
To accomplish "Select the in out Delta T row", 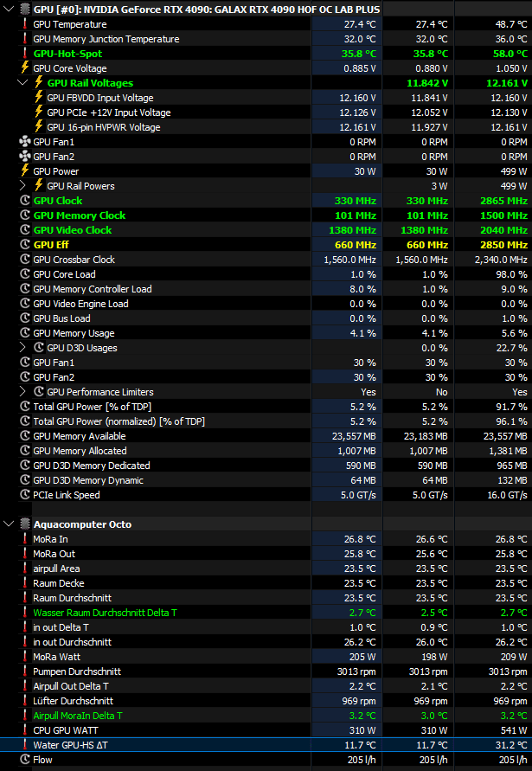I will point(266,627).
